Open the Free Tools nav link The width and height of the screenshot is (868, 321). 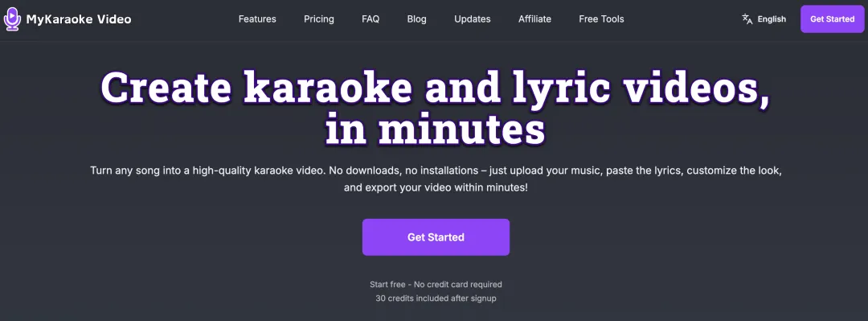[601, 19]
